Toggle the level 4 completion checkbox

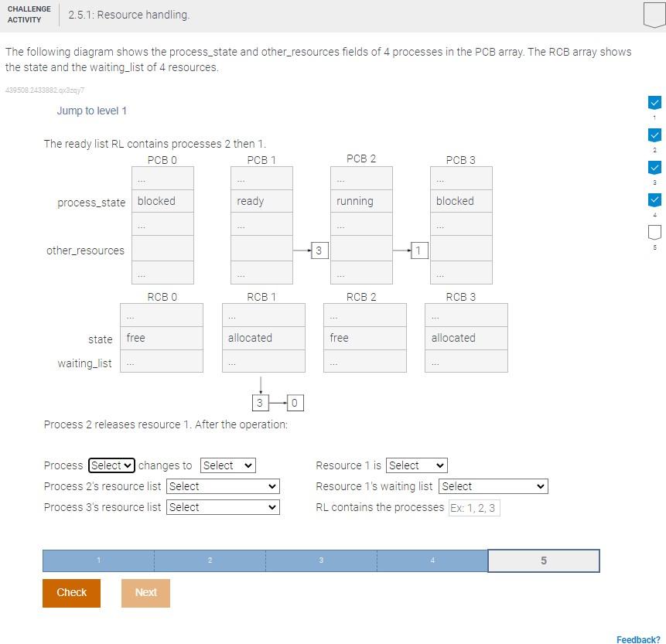(654, 199)
